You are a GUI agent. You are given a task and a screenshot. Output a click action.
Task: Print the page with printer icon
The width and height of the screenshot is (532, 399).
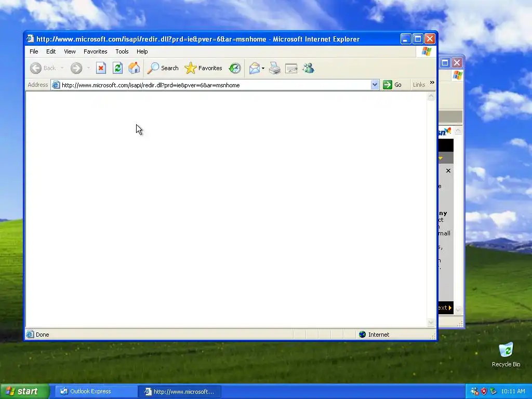[x=275, y=68]
